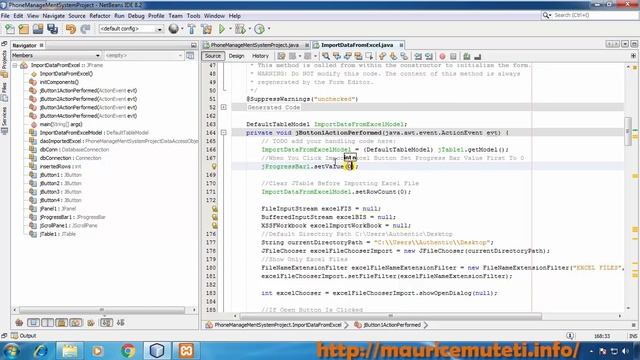This screenshot has width=640, height=360.
Task: Click the Open Project toolbar icon
Action: 38,29
